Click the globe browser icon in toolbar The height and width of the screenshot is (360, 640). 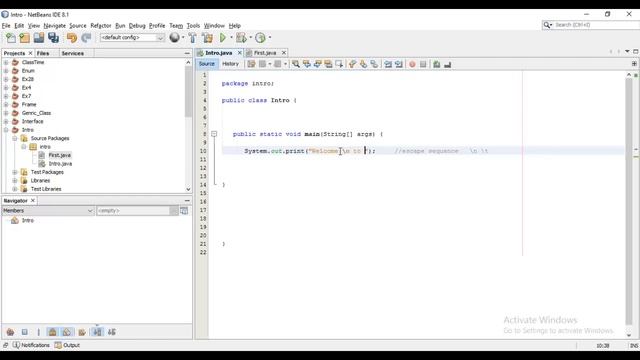pos(175,38)
